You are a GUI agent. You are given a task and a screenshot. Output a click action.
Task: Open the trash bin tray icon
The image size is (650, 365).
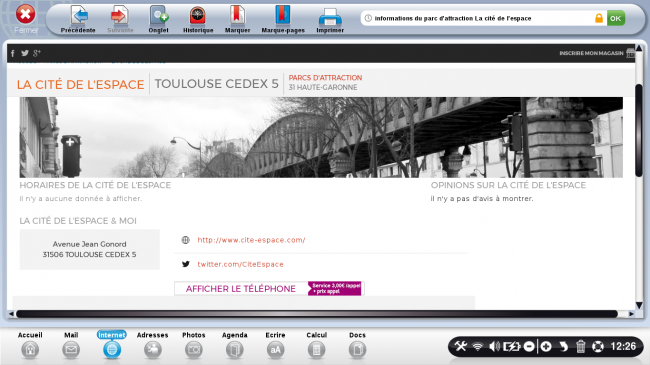(580, 346)
